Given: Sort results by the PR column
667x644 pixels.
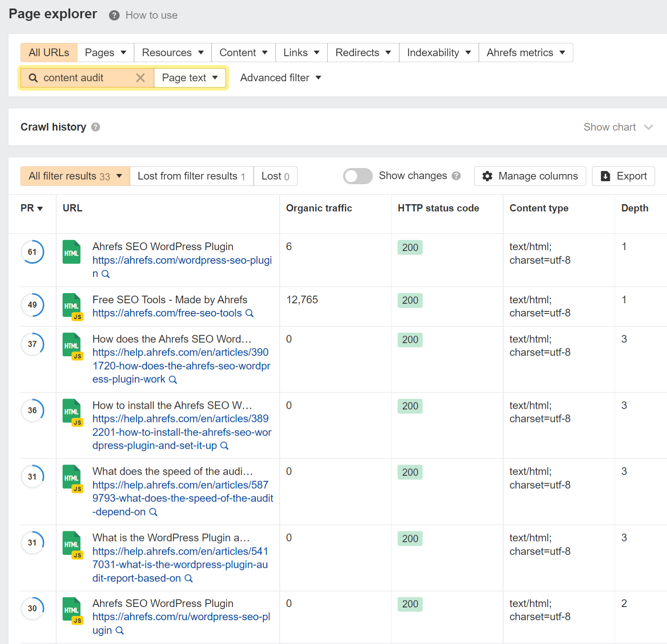Looking at the screenshot, I should 31,208.
